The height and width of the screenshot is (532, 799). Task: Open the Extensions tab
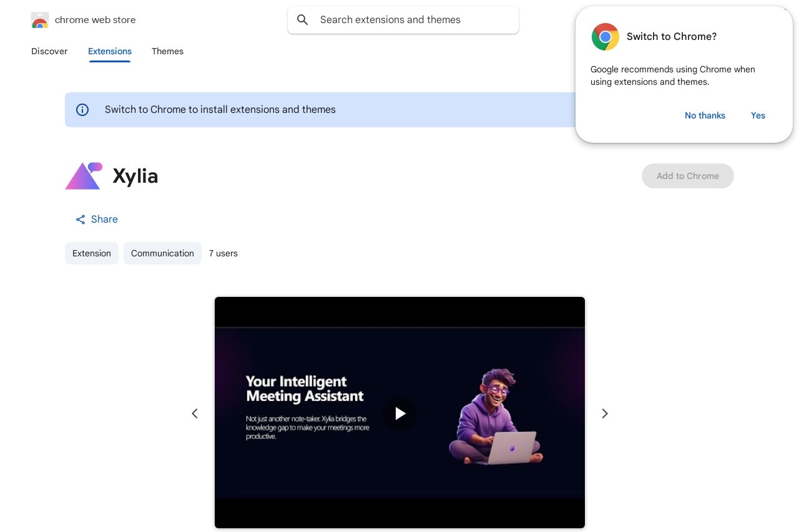110,51
